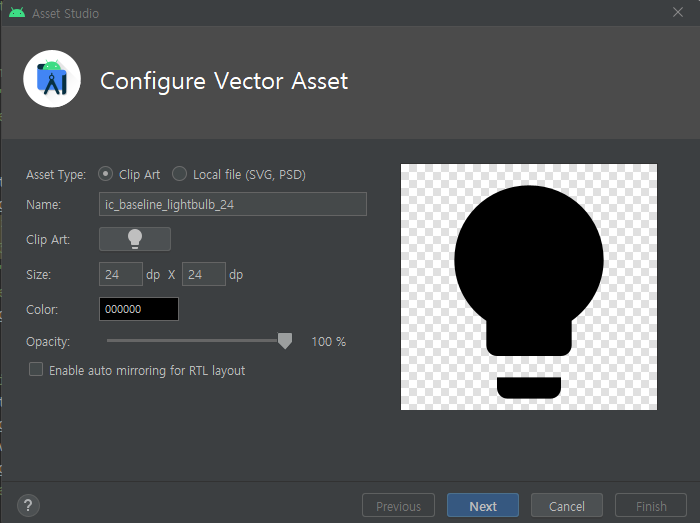Click the width size field
Screen dimensions: 700x523
[x=121, y=274]
